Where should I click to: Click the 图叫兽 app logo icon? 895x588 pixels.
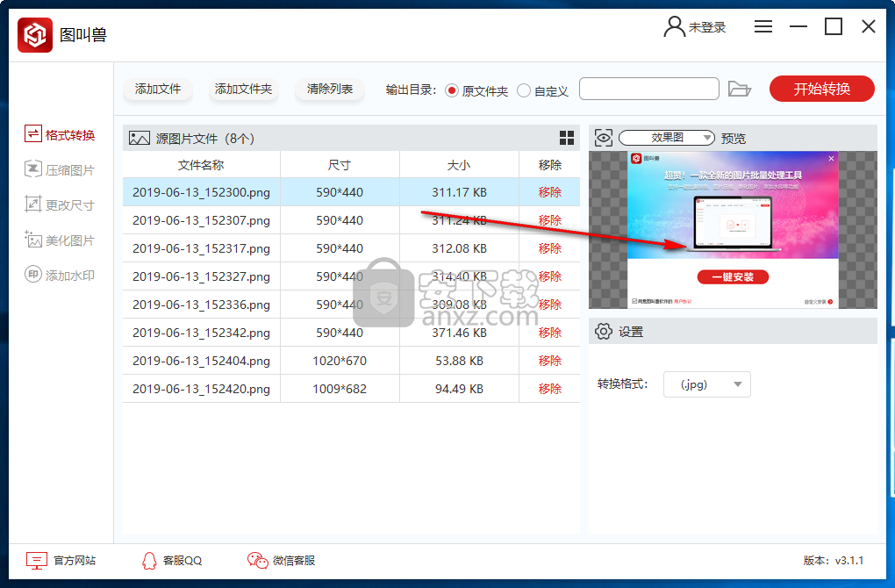pos(35,35)
